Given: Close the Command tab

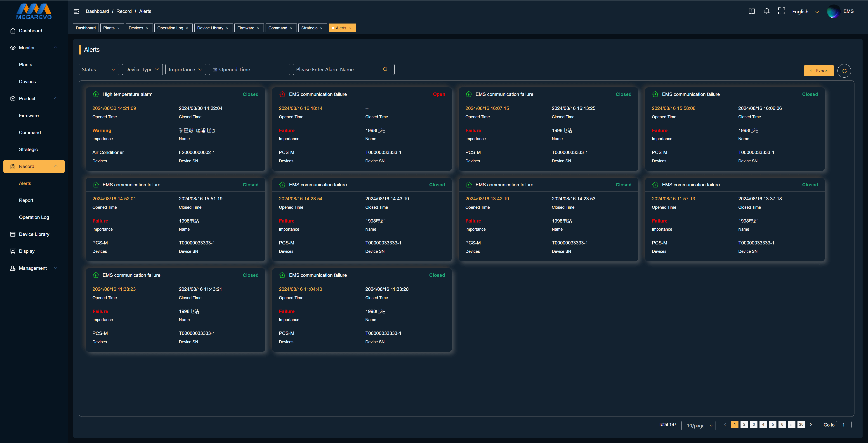Looking at the screenshot, I should [291, 28].
